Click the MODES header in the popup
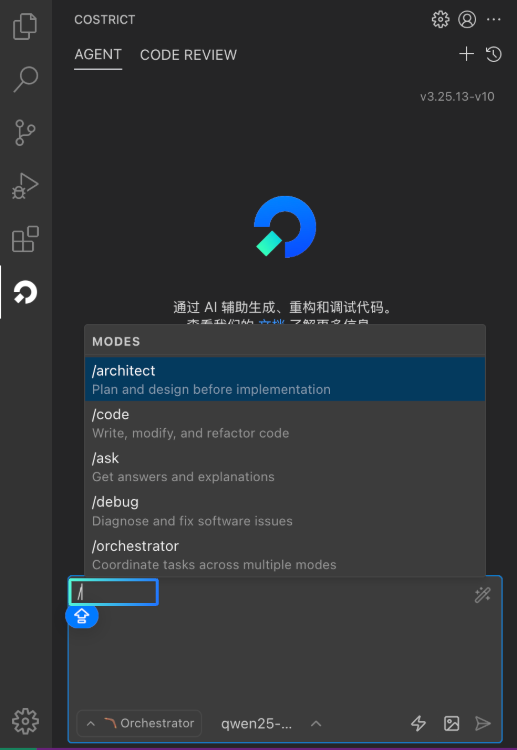The image size is (517, 750). click(x=116, y=342)
